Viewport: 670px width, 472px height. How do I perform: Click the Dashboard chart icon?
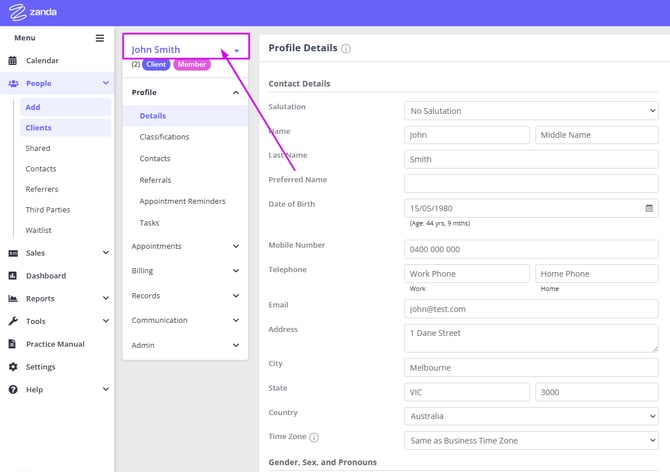[x=13, y=276]
